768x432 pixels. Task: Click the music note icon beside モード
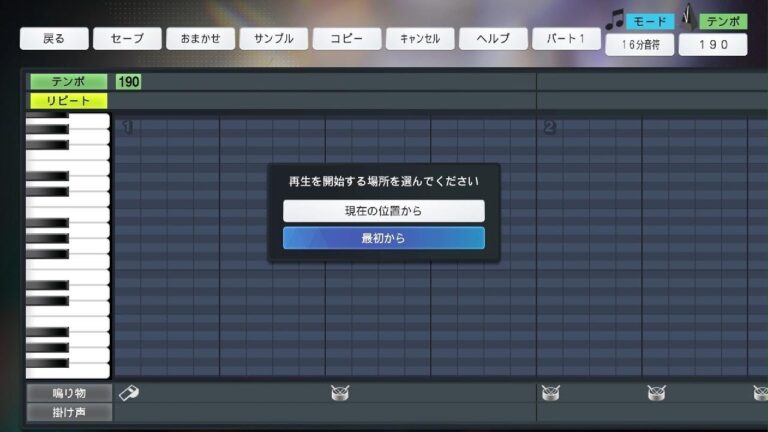coord(614,20)
